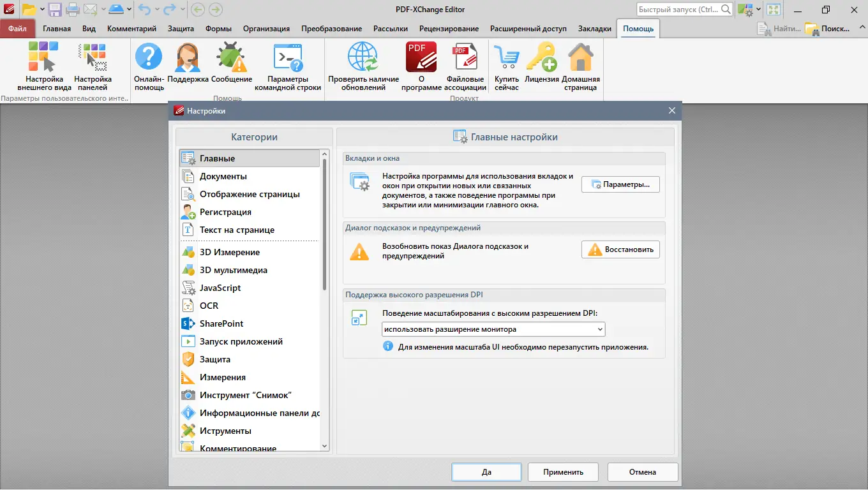Click the Email envelope icon in the title bar
868x490 pixels.
(90, 10)
